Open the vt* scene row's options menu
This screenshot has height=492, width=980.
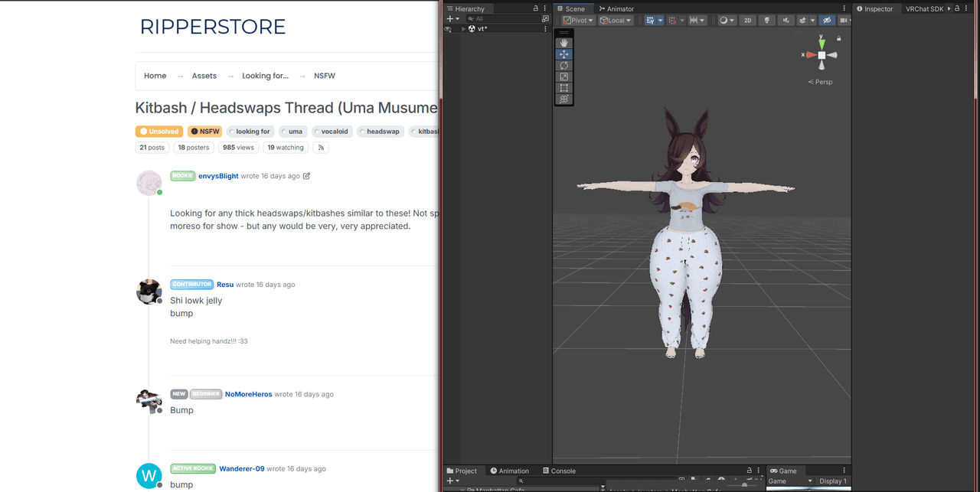pyautogui.click(x=545, y=29)
